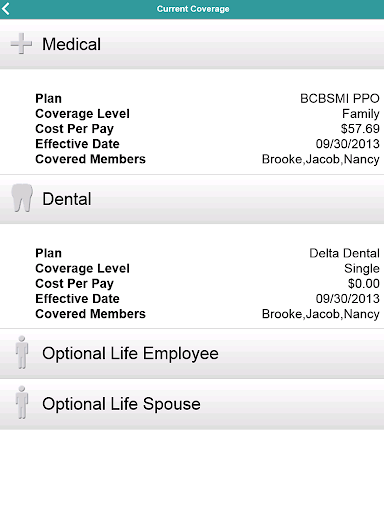Screen dimensions: 384x512
Task: Collapse the Medical section header
Action: pyautogui.click(x=192, y=44)
